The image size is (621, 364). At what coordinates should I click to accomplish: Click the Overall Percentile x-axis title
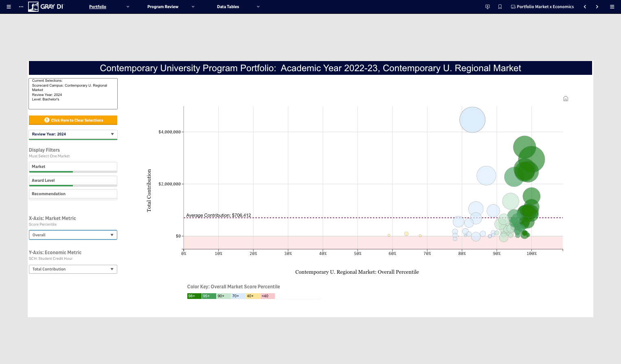tap(357, 272)
